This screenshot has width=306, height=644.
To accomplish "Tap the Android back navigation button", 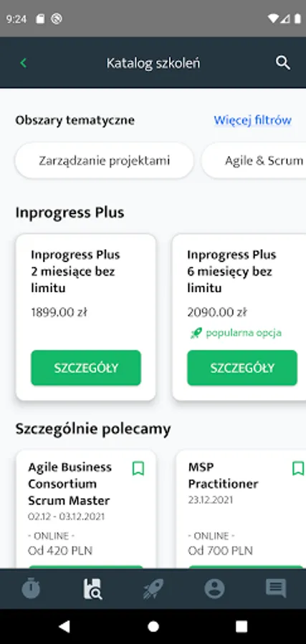I will (64, 626).
